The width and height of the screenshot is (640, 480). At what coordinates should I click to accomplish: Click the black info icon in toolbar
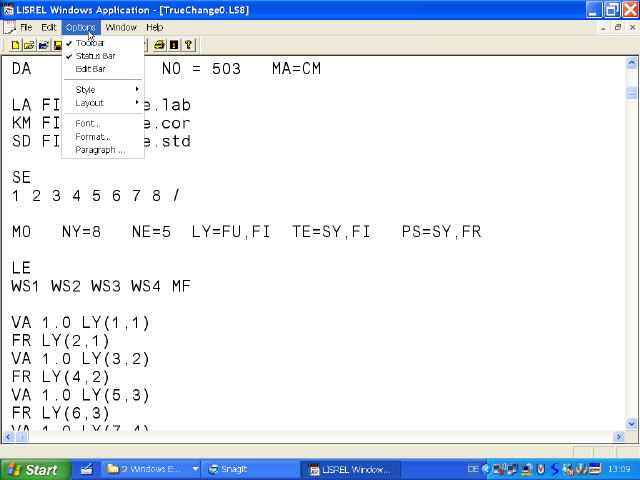tap(174, 45)
